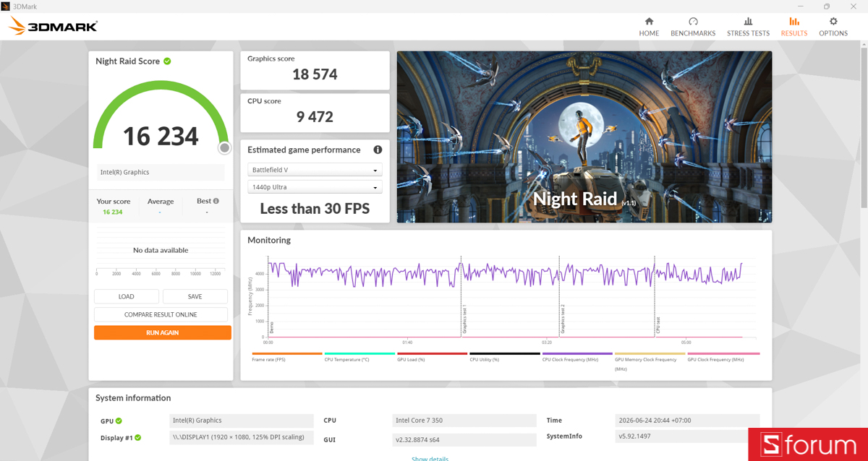Click the Average score column label
Screen dimensions: 868x461
161,202
